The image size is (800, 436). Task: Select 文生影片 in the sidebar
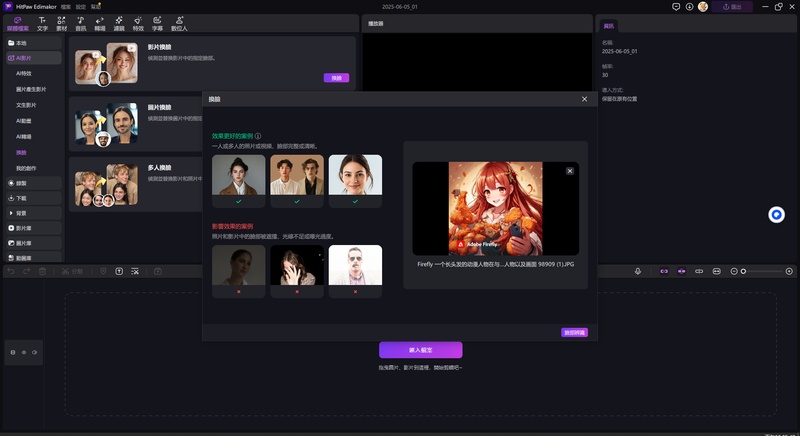pos(26,104)
